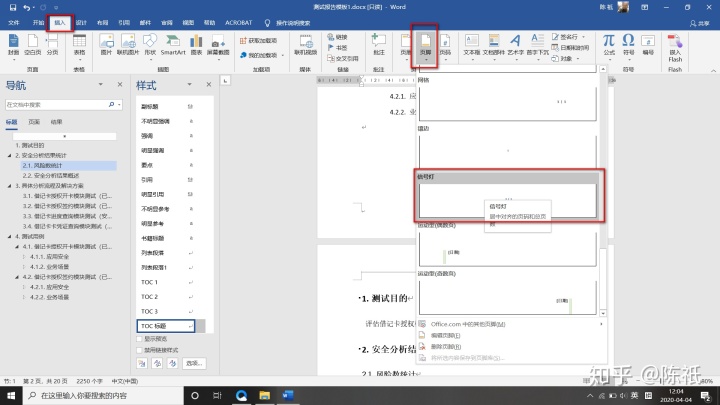
Task: Collapse heading 3 in navigation tree
Action: point(9,186)
